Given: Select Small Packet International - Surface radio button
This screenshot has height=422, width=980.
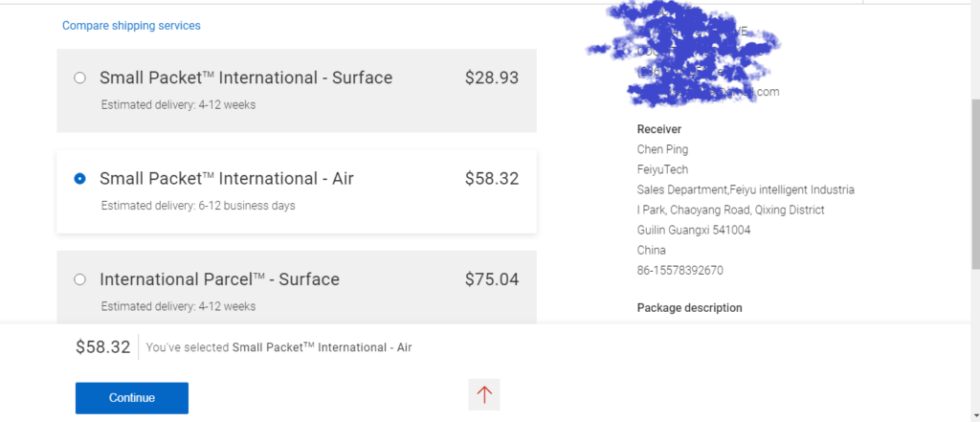Looking at the screenshot, I should [x=79, y=78].
